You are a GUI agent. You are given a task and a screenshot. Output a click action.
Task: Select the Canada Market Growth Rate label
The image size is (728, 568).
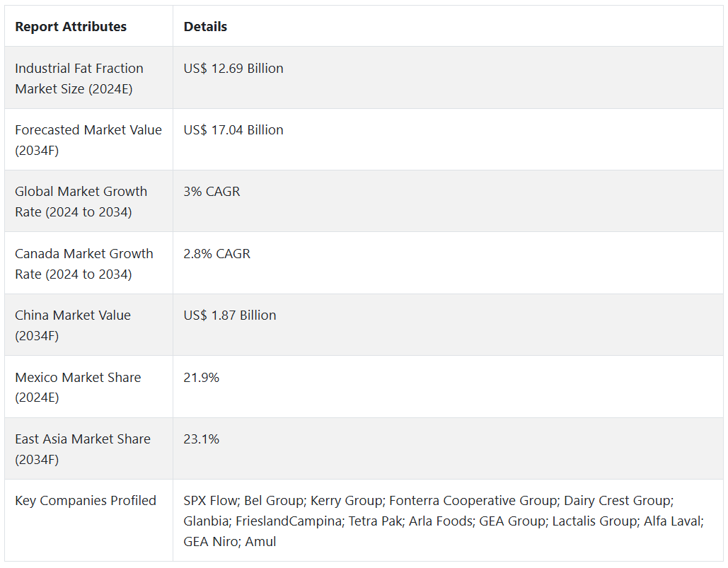click(84, 264)
